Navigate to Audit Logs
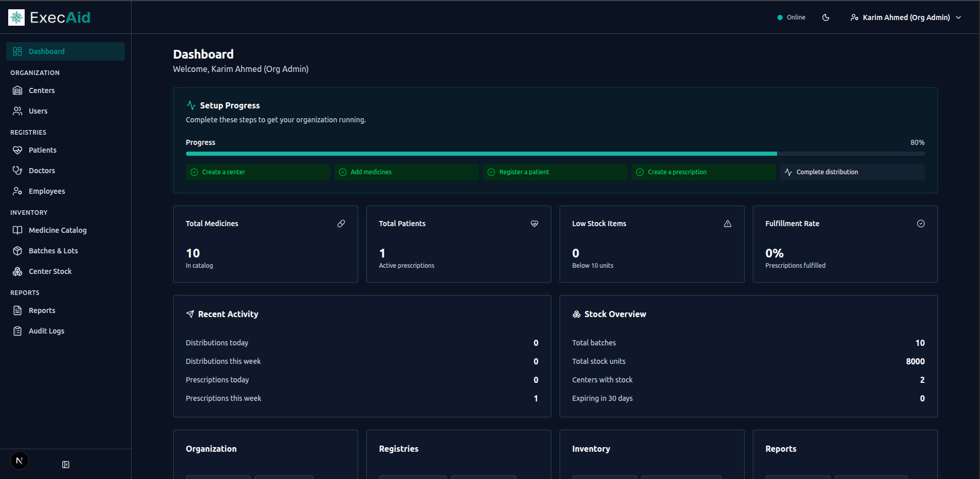The width and height of the screenshot is (980, 479). pyautogui.click(x=65, y=331)
